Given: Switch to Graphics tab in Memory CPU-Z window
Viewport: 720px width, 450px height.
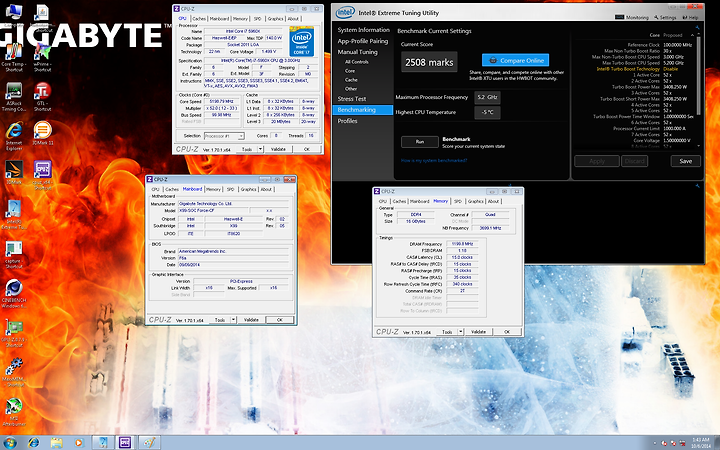Looking at the screenshot, I should (x=475, y=201).
